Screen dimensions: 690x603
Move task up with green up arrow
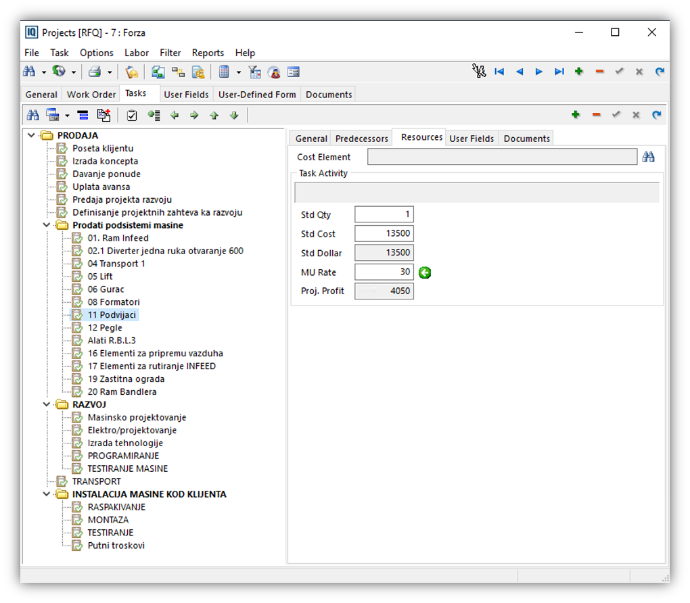tap(214, 115)
